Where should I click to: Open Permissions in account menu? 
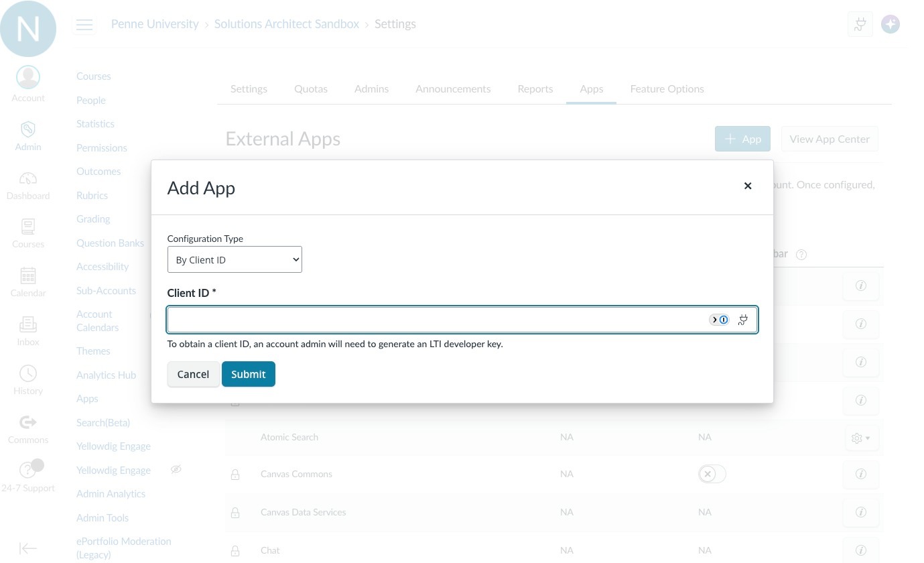point(102,148)
